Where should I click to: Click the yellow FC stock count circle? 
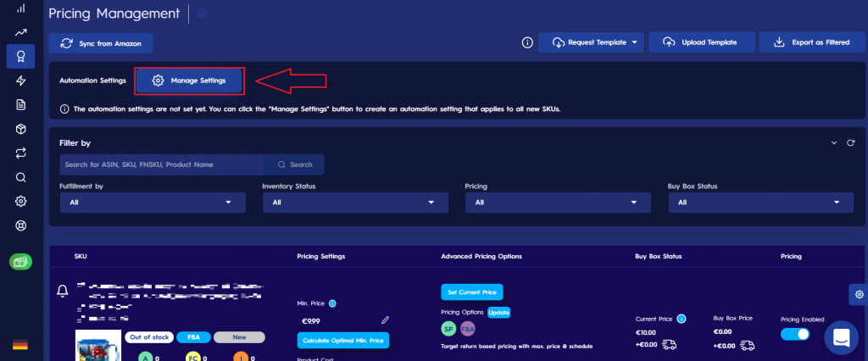coord(193,358)
